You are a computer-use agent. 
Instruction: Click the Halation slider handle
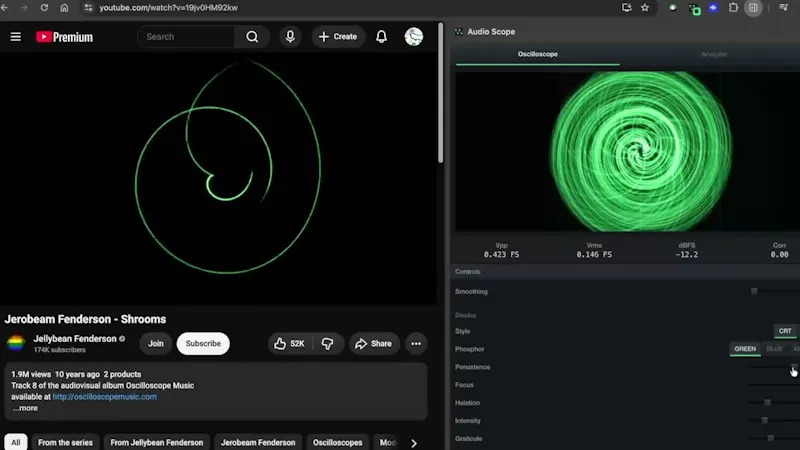coord(767,403)
